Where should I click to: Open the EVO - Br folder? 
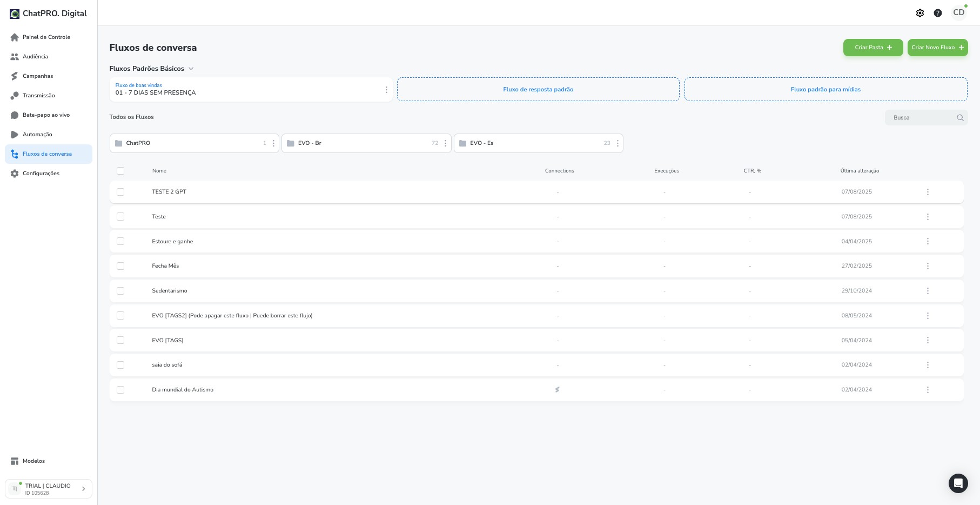point(366,143)
